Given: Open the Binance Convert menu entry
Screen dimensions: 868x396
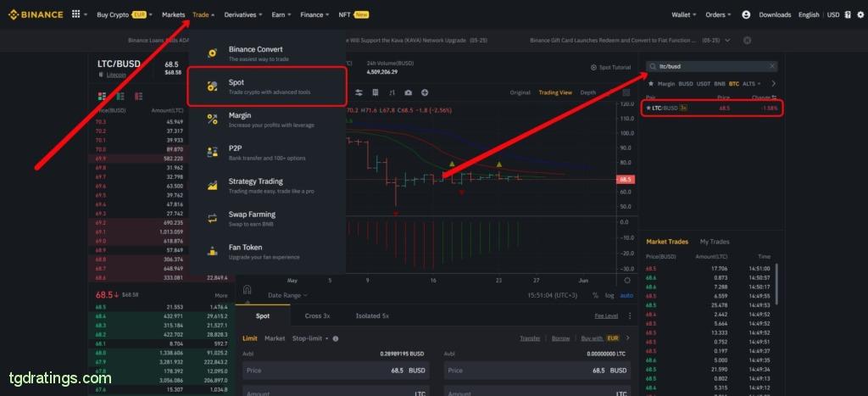Looking at the screenshot, I should 267,53.
